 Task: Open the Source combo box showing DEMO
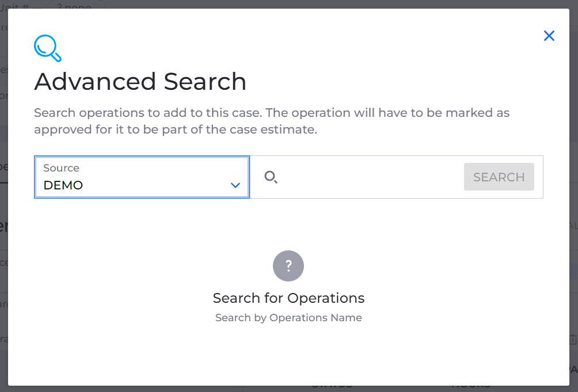click(142, 177)
